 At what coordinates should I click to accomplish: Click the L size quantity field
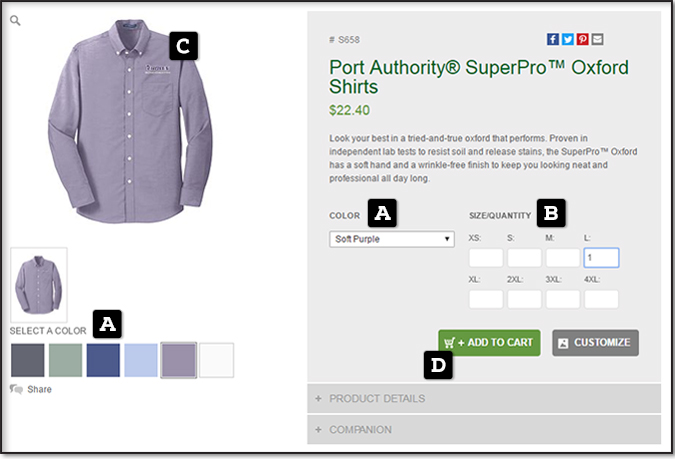pos(601,258)
